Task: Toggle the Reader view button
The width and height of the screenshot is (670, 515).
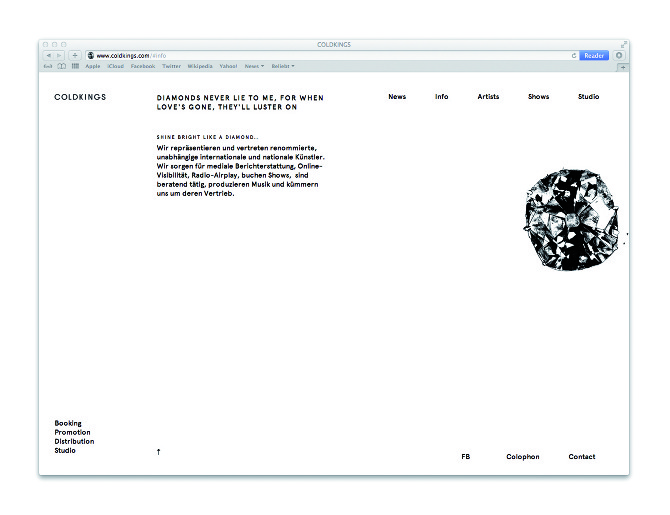Action: pos(594,55)
